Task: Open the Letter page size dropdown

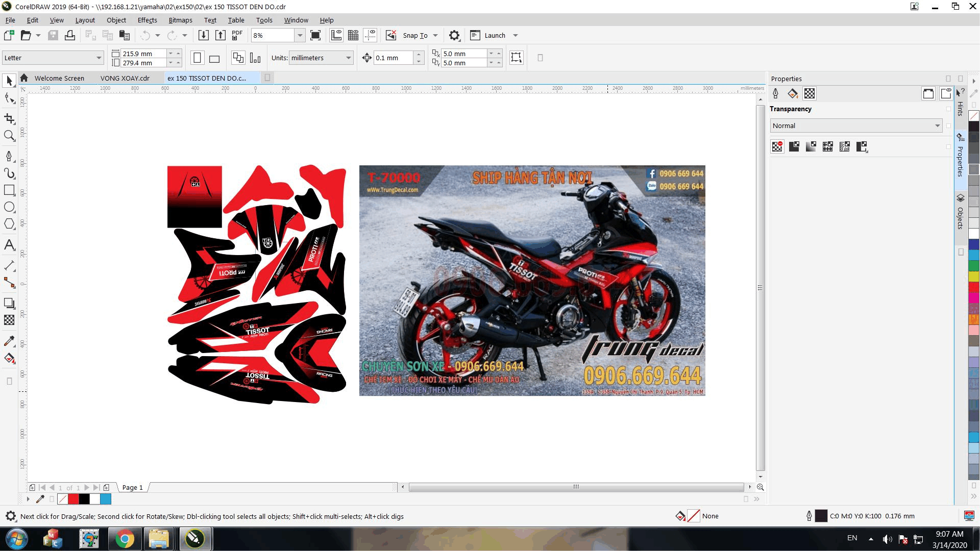Action: [x=99, y=58]
